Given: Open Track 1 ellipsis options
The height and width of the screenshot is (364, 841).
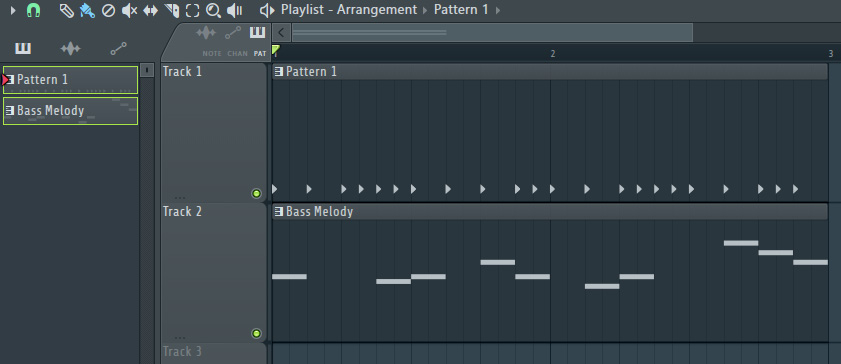Looking at the screenshot, I should (x=180, y=198).
